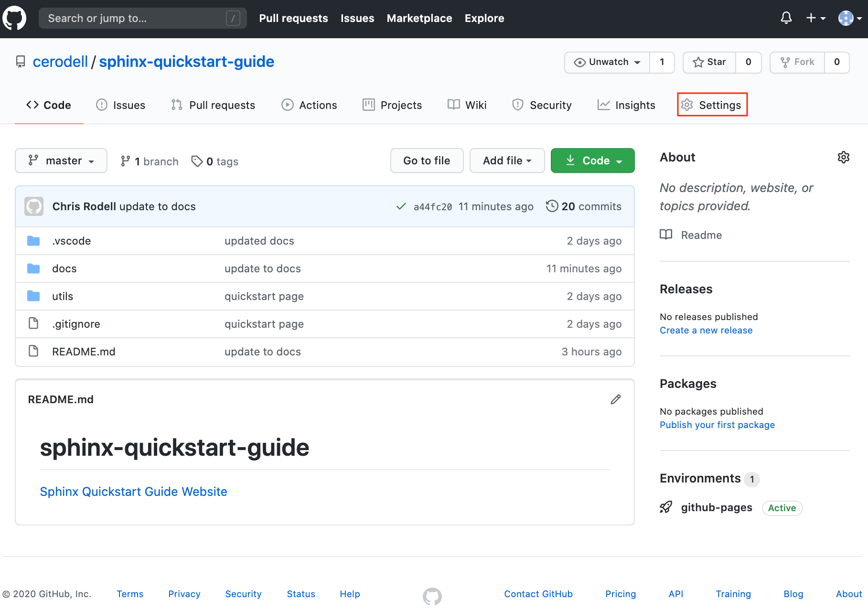Open the sphinx-quickstart-guide repository link

click(x=186, y=62)
